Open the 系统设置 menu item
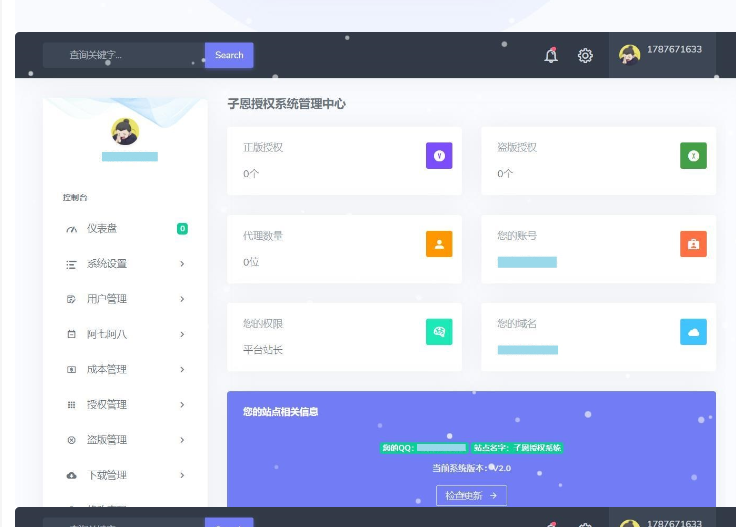This screenshot has width=736, height=527. 126,264
